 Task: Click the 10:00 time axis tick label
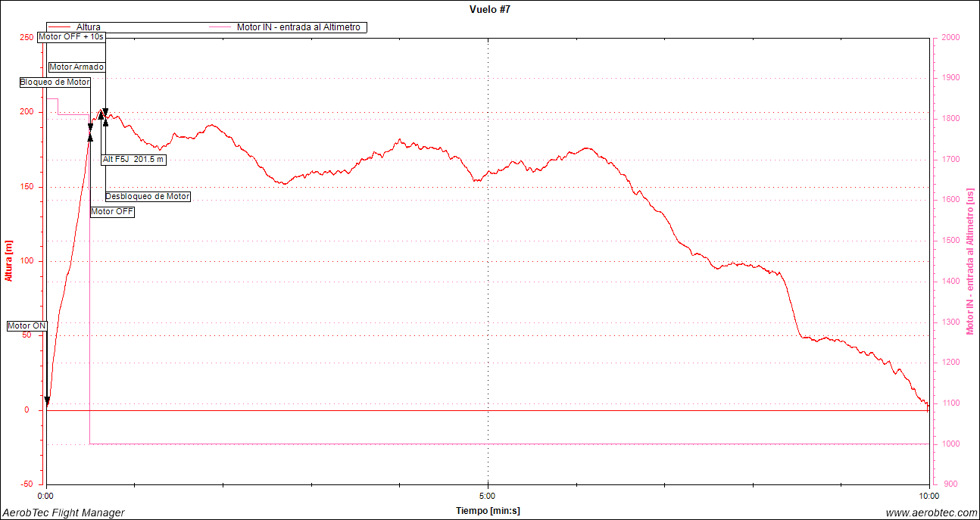point(929,496)
